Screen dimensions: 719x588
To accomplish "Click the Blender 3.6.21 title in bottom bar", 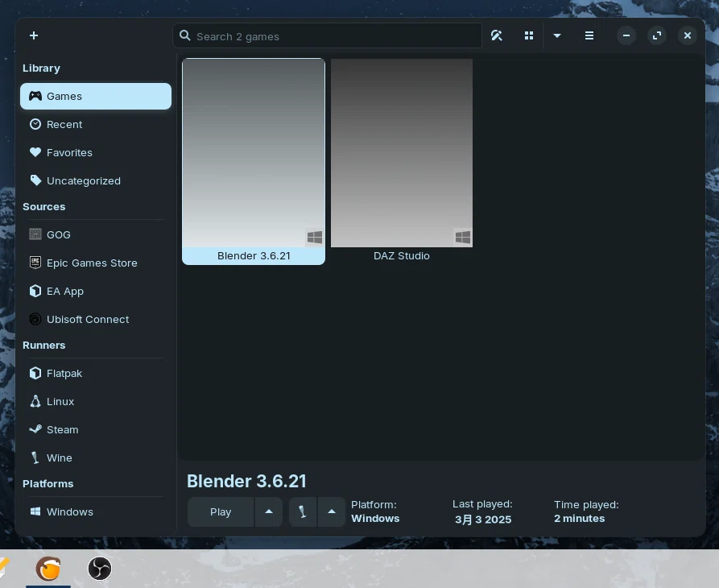I will pyautogui.click(x=246, y=481).
